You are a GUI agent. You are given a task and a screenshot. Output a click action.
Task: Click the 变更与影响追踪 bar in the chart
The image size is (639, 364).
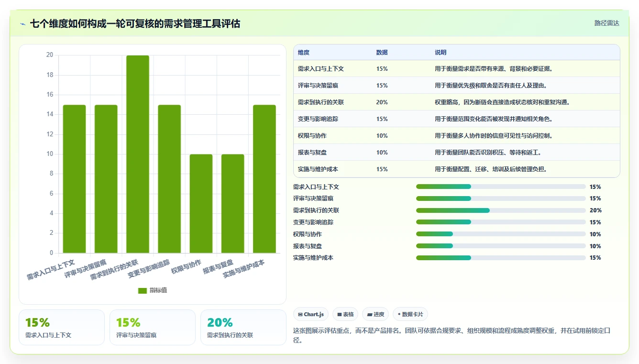(169, 179)
